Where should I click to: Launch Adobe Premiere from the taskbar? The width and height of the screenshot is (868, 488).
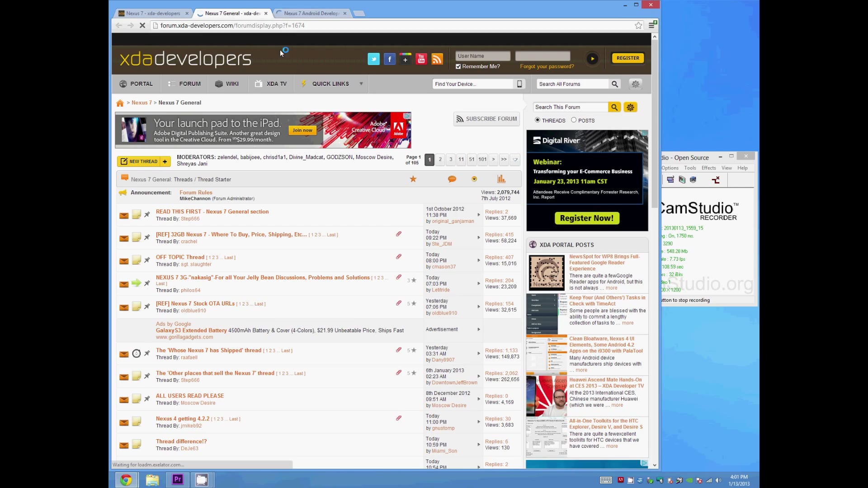(177, 479)
